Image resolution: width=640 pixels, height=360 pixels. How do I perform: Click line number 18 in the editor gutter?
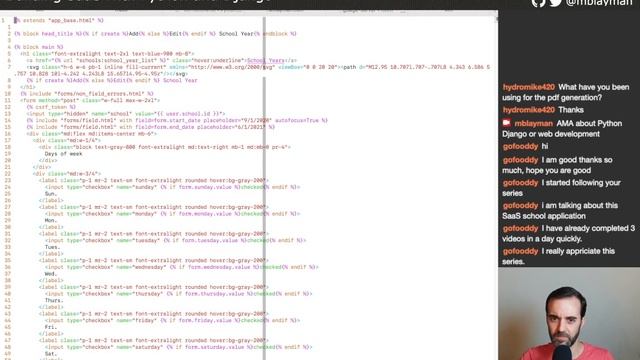point(8,147)
